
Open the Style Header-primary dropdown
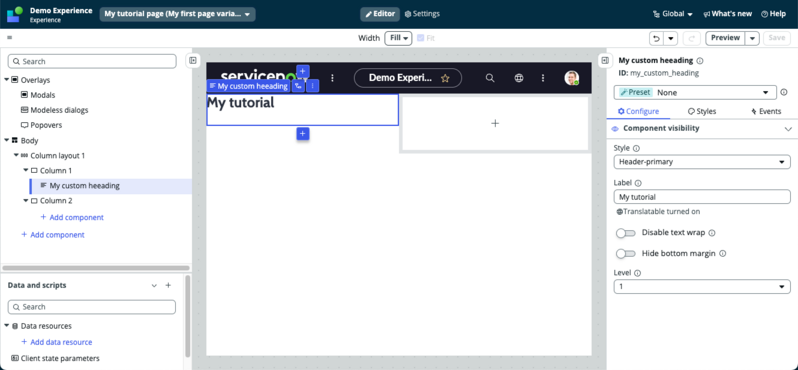click(702, 162)
